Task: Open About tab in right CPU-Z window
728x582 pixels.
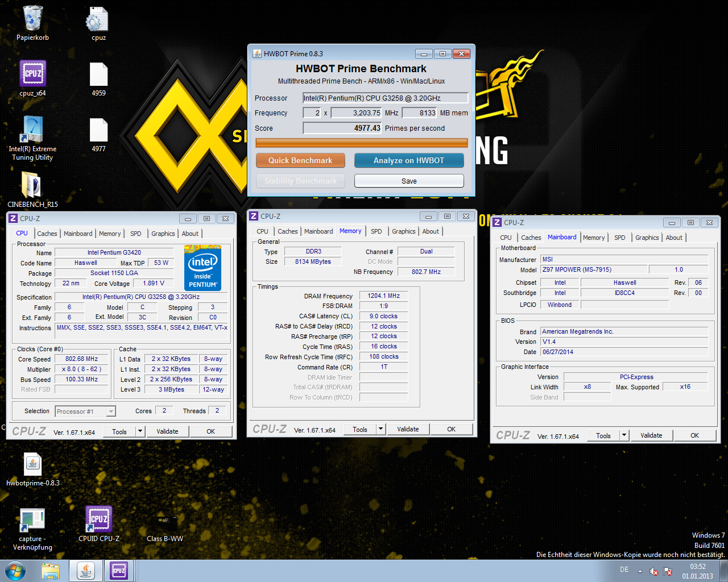Action: [x=674, y=238]
